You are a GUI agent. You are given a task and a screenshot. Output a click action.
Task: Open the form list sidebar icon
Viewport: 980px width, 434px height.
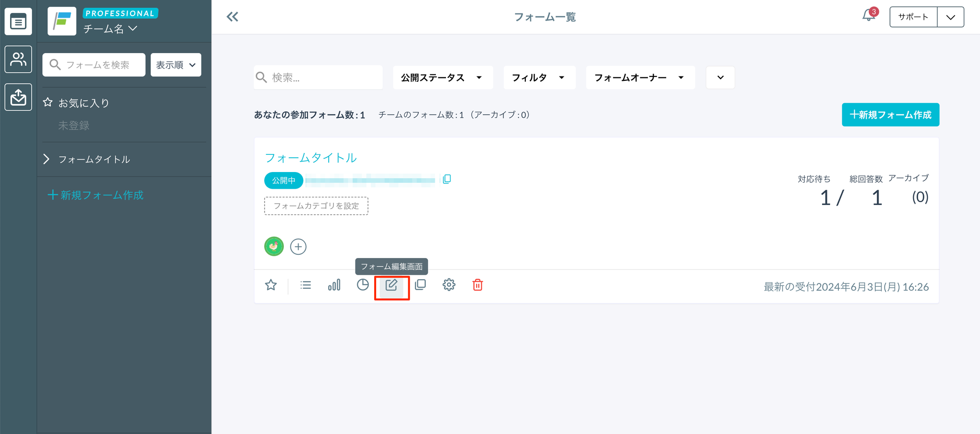tap(18, 22)
